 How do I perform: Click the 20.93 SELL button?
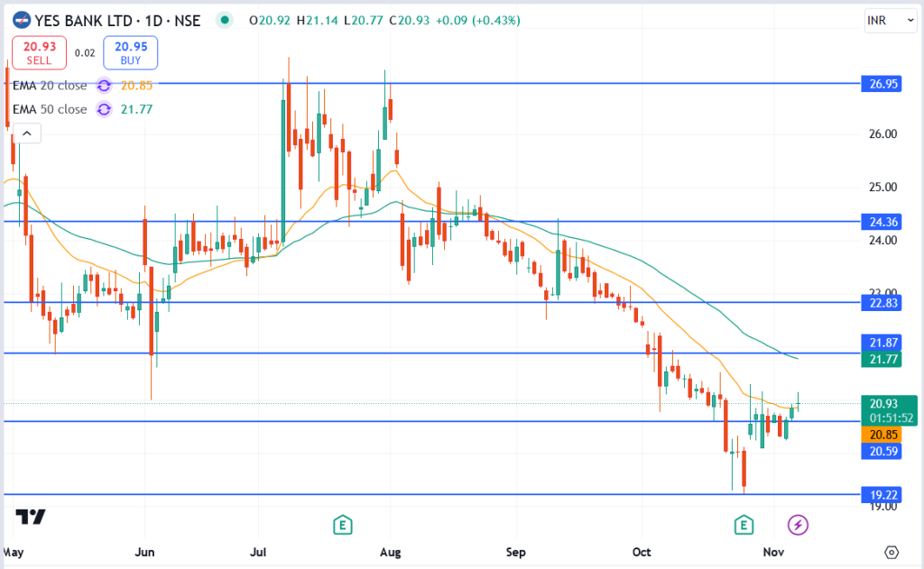(40, 53)
